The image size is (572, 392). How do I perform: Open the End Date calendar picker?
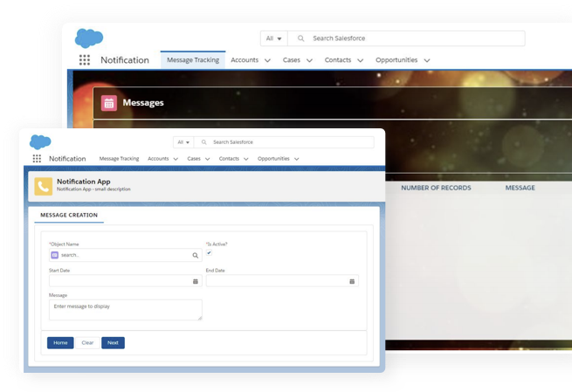(352, 281)
